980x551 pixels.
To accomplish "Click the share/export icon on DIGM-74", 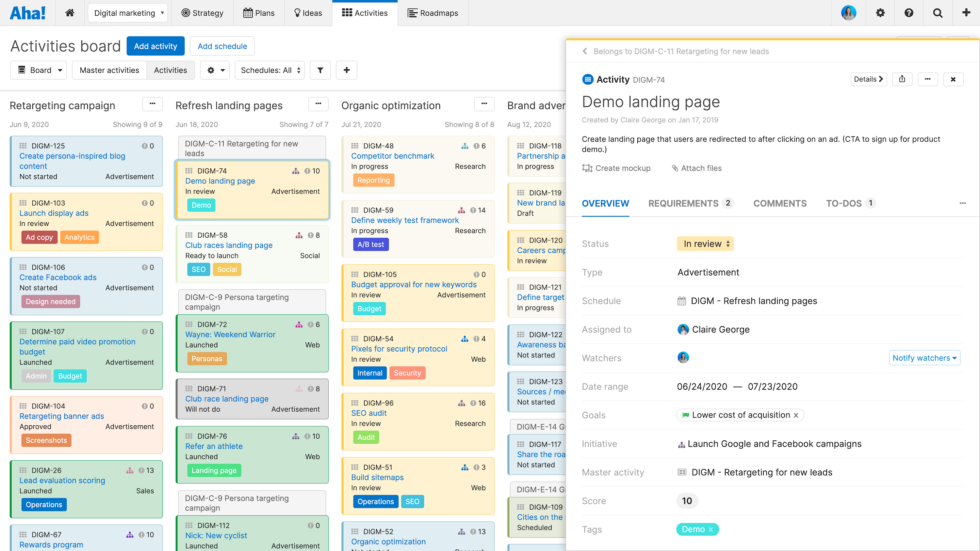I will [902, 79].
